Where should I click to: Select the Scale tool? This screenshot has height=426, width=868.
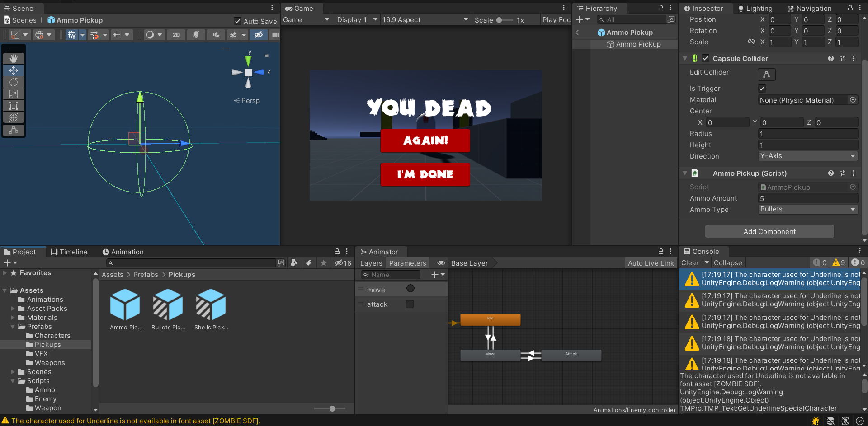coord(14,94)
